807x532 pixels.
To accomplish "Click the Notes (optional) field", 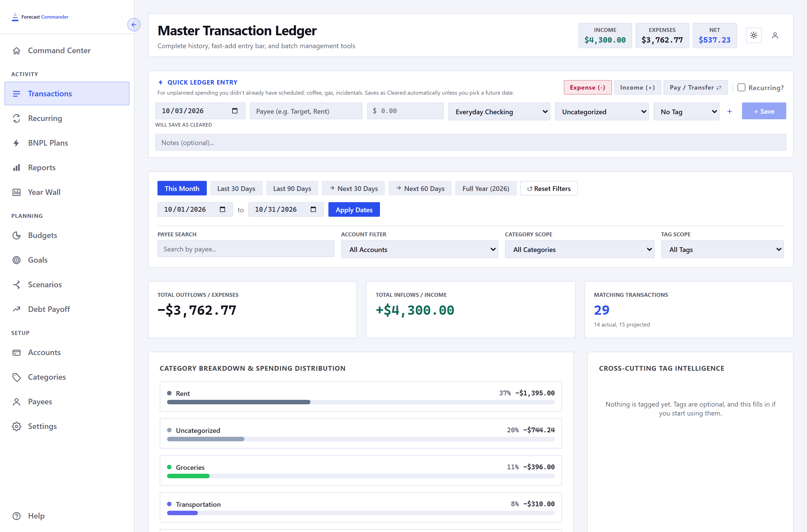I will tap(470, 143).
